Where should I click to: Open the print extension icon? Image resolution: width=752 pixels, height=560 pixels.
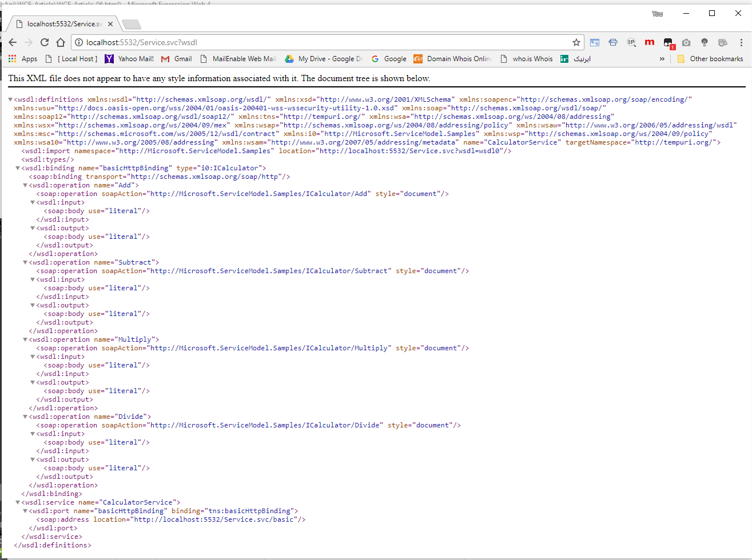[613, 42]
